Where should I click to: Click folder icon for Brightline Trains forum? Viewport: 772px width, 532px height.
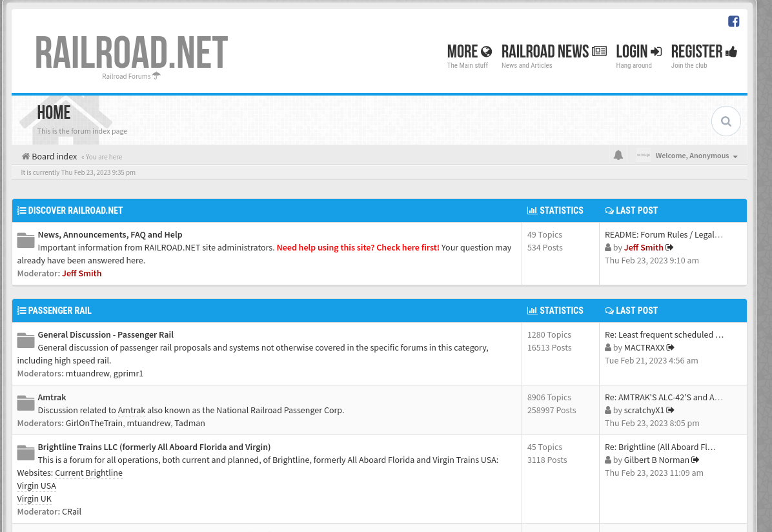[26, 452]
